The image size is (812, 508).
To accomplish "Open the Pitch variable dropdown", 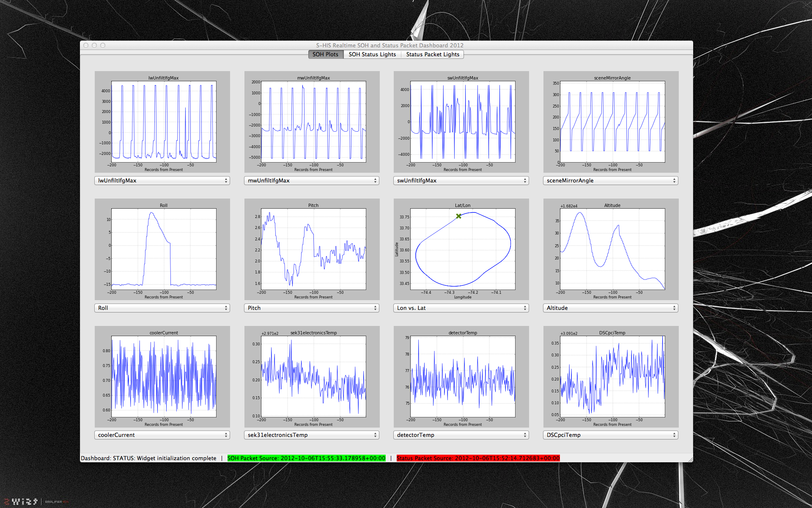I will 312,308.
